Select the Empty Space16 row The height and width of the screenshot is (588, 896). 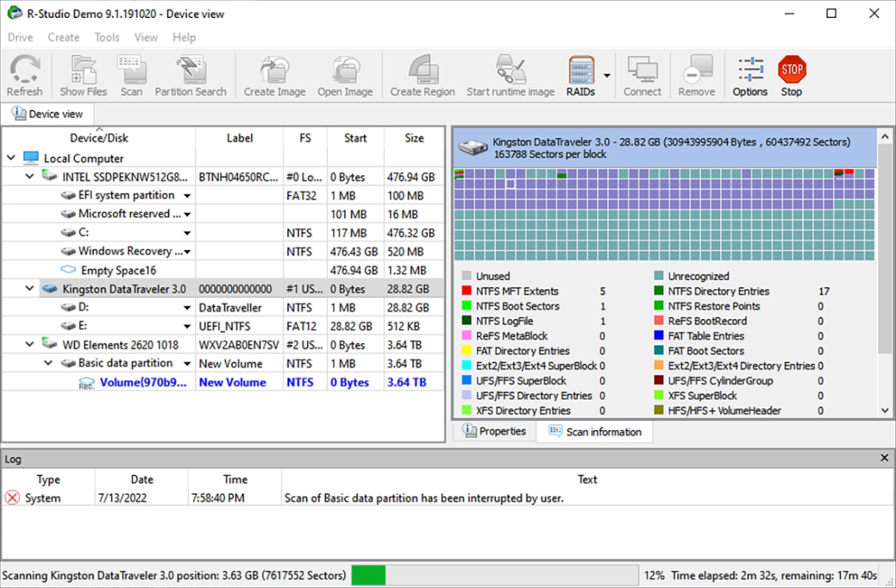point(224,271)
